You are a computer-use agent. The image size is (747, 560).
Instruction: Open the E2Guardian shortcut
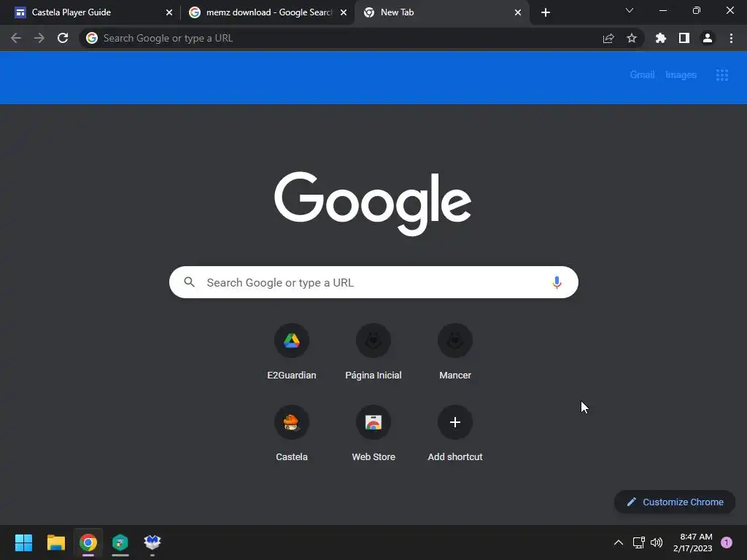[292, 352]
